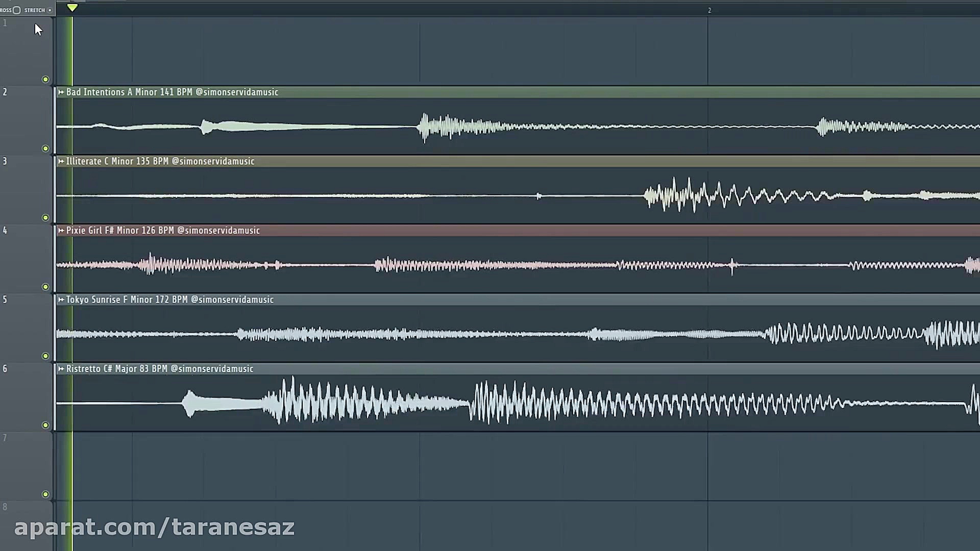The image size is (980, 551).
Task: Mute track 5 using green mute dot
Action: click(x=45, y=356)
